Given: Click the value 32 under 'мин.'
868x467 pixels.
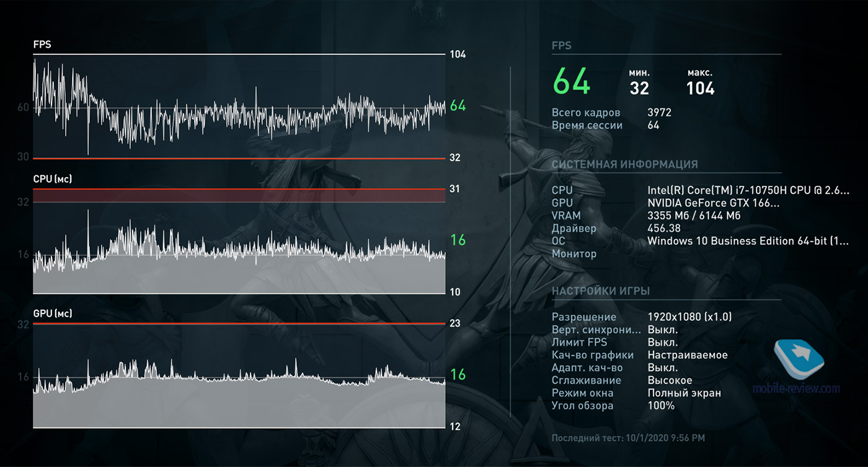Looking at the screenshot, I should tap(639, 89).
